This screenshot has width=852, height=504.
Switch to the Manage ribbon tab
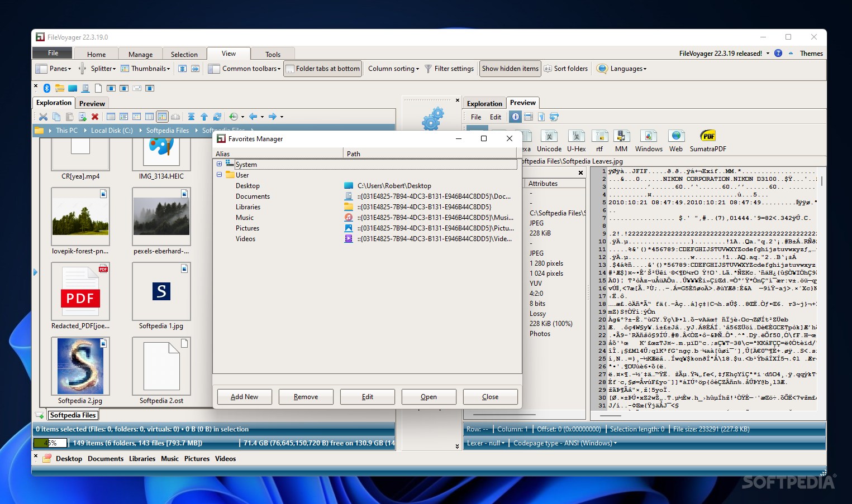[x=140, y=54]
